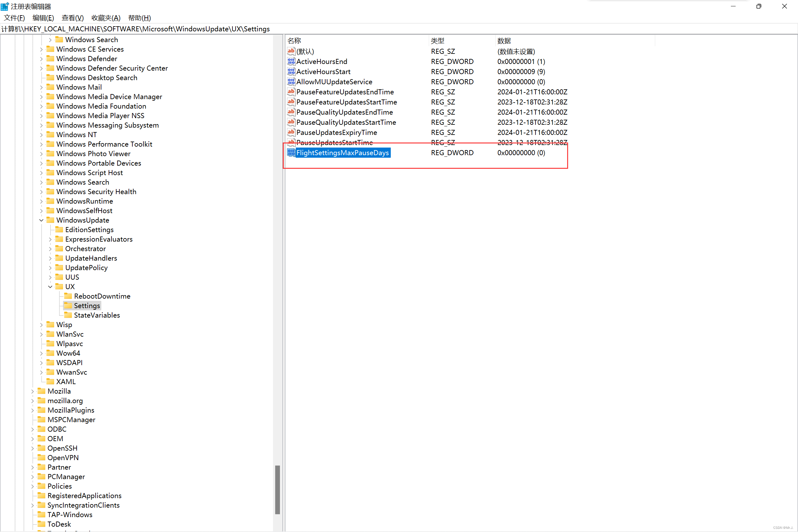Expand the Mozilla key node
Viewport: 798px width, 532px height.
[x=33, y=391]
